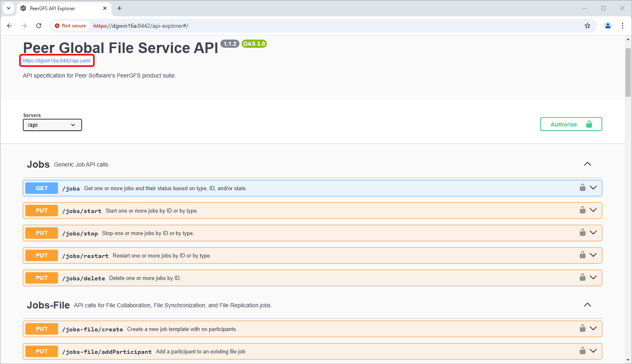Click the lock icon beside /jobs-file/create

pos(582,328)
